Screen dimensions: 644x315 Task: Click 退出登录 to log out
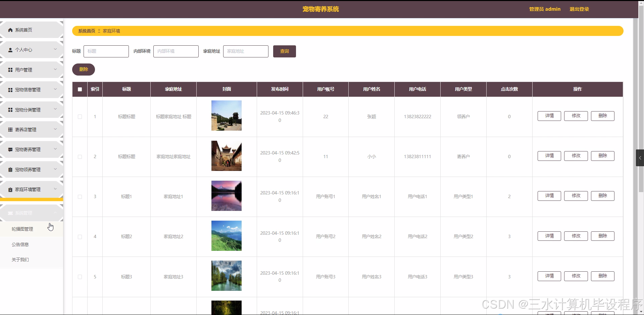coord(579,9)
